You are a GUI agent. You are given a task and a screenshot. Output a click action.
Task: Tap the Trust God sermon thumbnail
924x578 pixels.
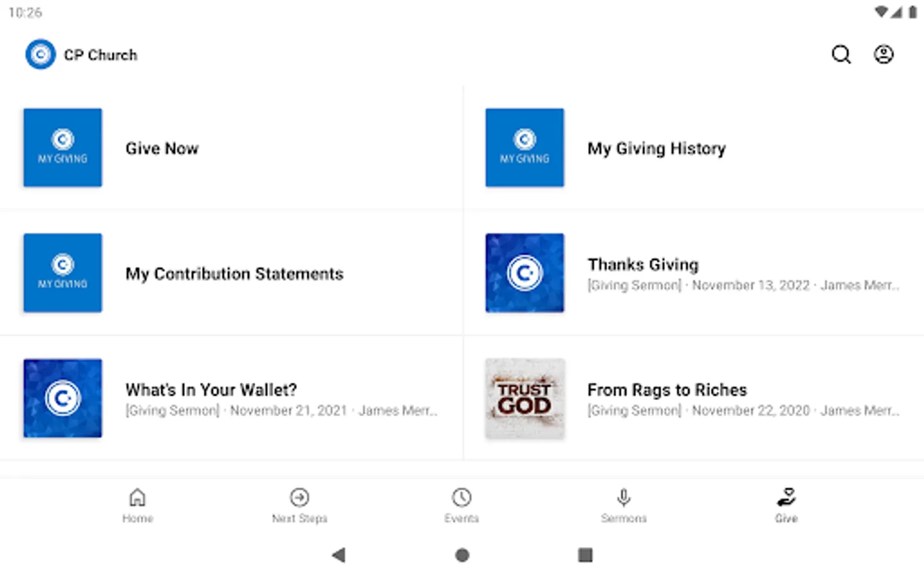524,398
